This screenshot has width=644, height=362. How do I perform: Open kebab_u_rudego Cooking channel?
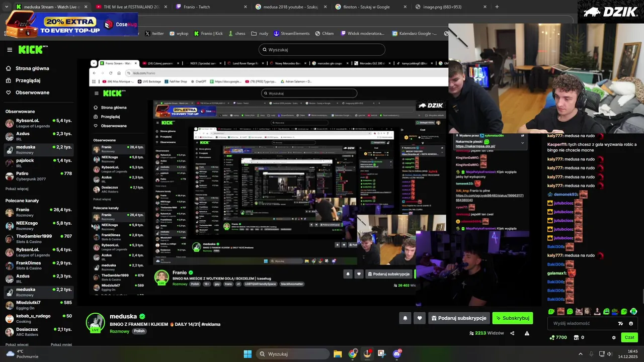(x=39, y=319)
